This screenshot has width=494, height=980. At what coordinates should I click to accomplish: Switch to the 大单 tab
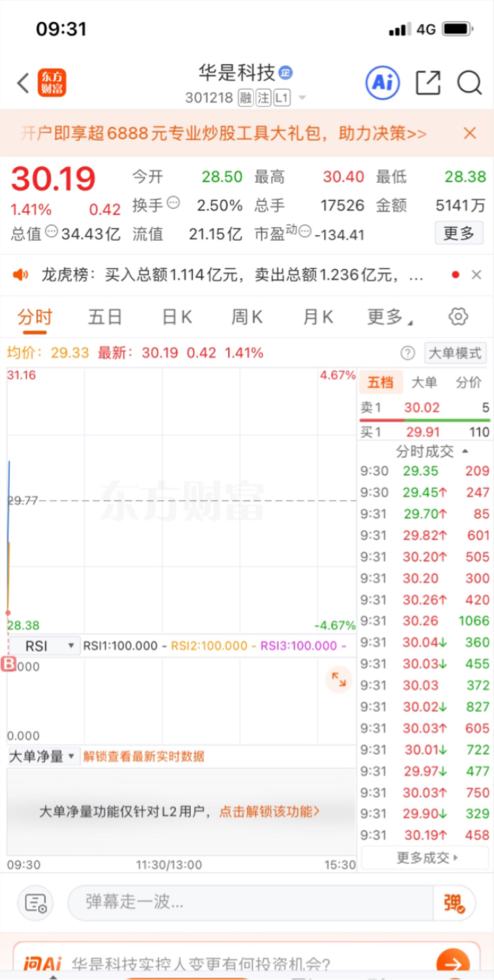tap(424, 382)
